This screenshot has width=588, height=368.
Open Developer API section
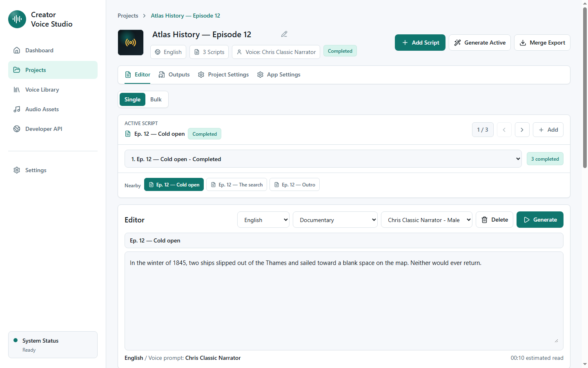[x=53, y=129]
